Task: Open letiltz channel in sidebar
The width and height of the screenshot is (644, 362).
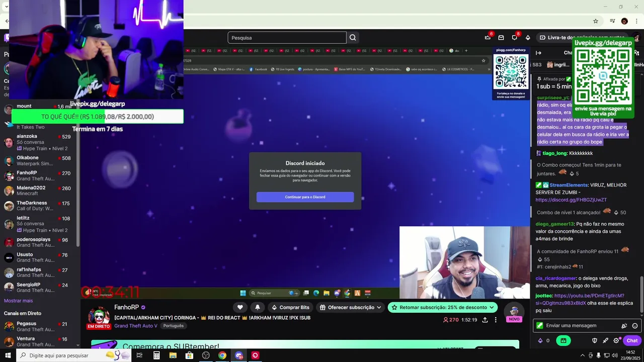Action: point(39,224)
